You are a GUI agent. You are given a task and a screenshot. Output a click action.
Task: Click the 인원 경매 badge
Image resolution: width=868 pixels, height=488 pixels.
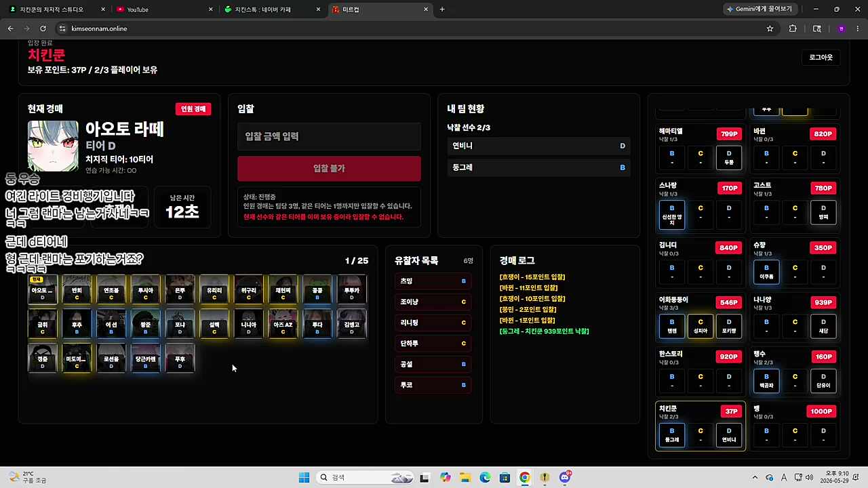193,109
